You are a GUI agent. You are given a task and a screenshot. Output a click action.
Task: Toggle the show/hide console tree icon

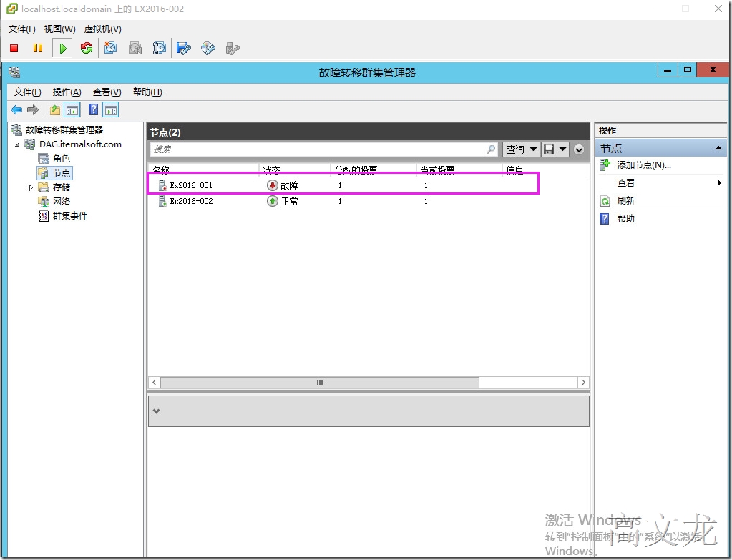[72, 110]
